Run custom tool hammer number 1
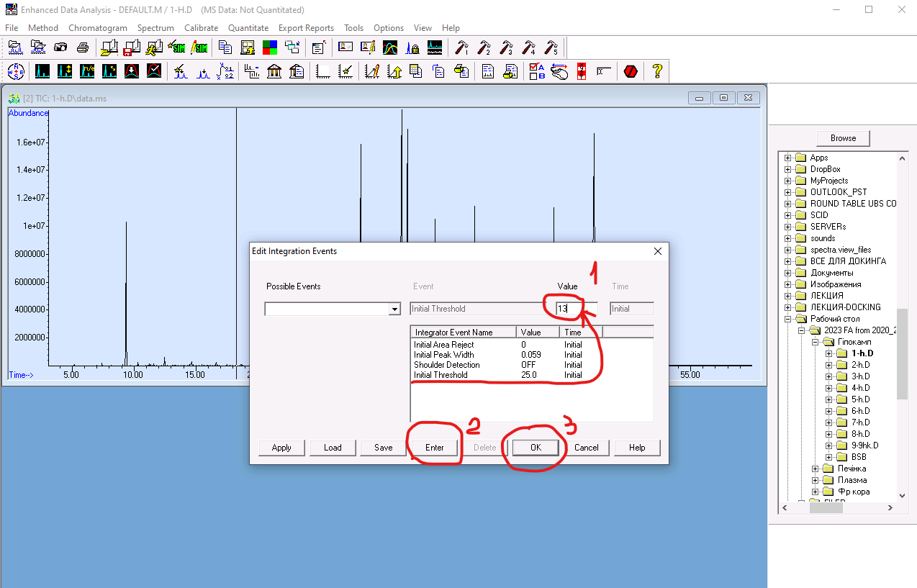 point(462,48)
